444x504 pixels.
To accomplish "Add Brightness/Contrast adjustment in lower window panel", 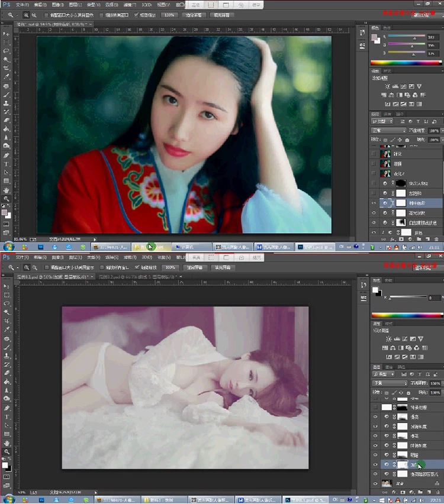I will 389,339.
